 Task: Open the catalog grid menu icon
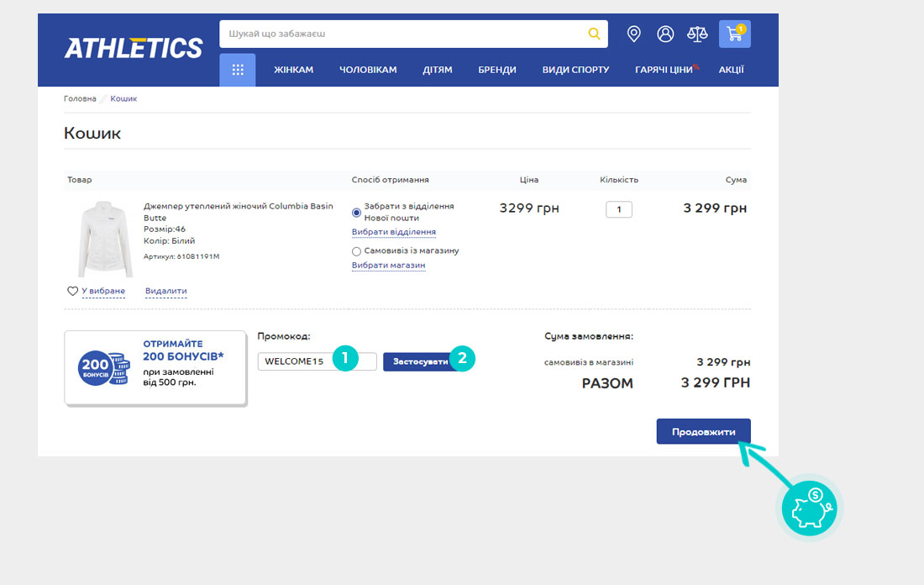pyautogui.click(x=238, y=70)
